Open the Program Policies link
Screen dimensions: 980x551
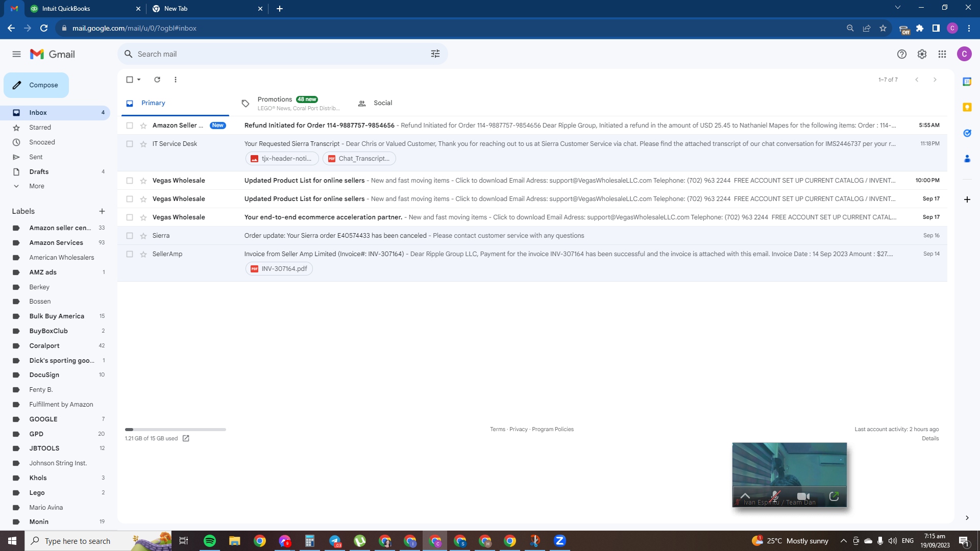point(553,430)
